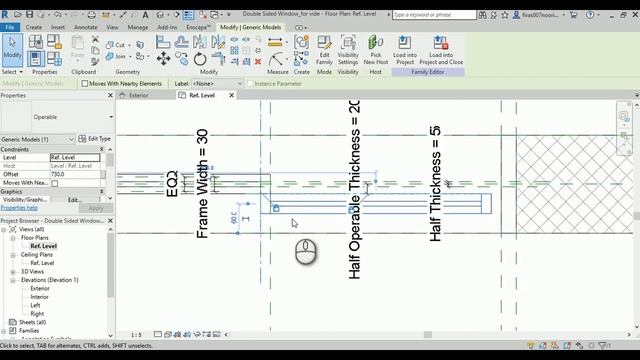
Task: Click the Align tool icon
Action: coord(163,42)
